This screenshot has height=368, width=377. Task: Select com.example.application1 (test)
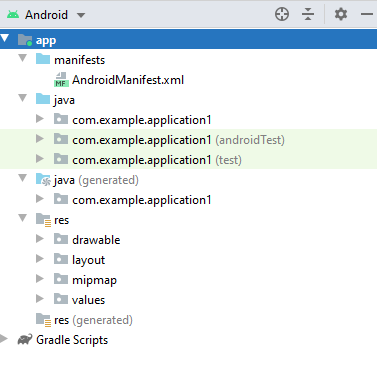coord(157,160)
